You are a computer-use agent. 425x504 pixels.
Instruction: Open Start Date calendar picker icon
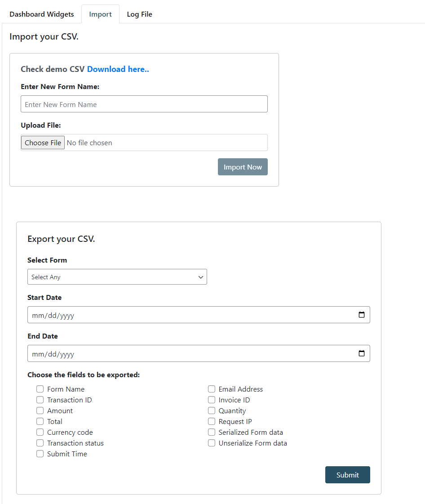point(362,315)
